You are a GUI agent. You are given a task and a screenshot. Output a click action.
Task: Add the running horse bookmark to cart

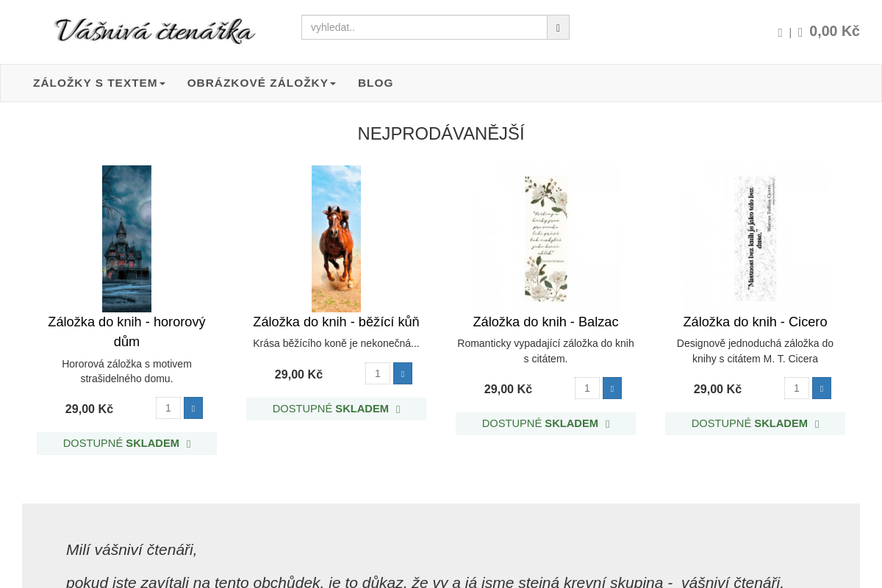pyautogui.click(x=403, y=373)
